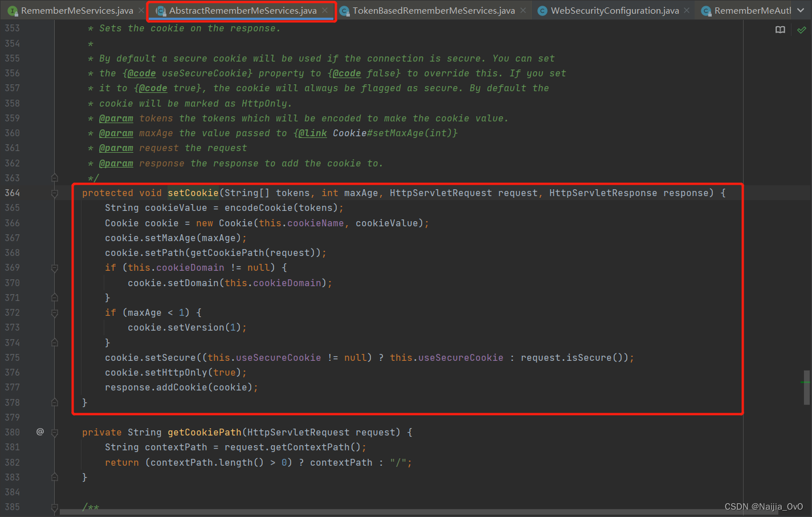Collapse the getCookiePath method at line 380
This screenshot has width=812, height=517.
point(55,433)
